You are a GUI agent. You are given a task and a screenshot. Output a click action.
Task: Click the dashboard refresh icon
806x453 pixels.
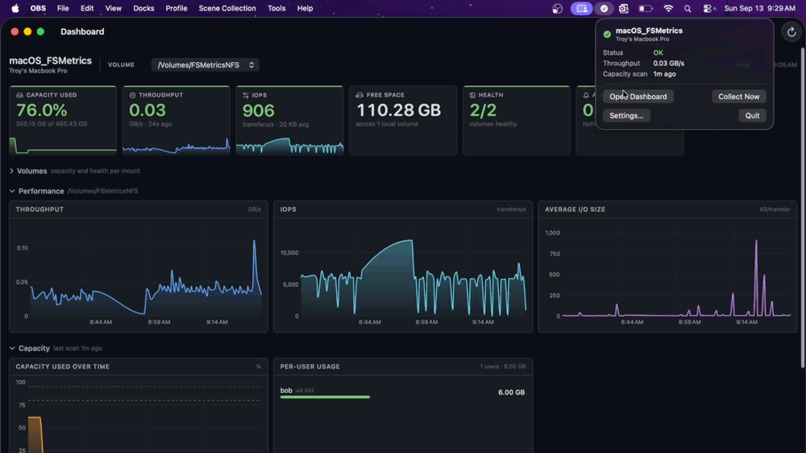[x=791, y=32]
